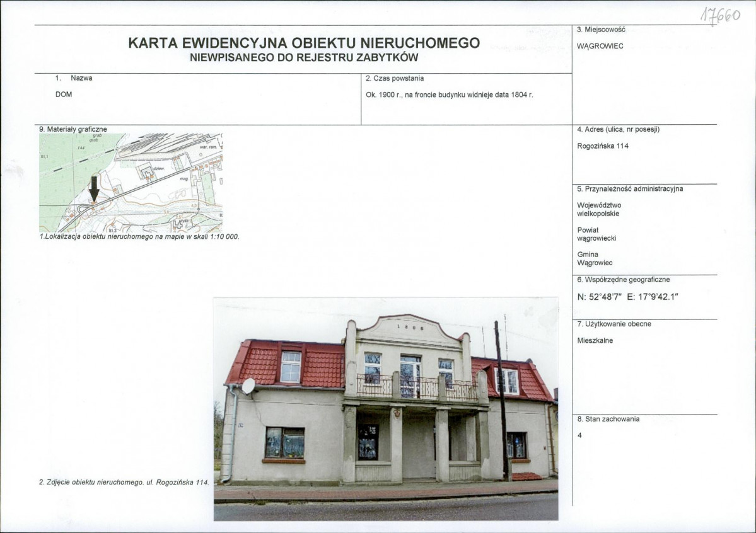This screenshot has height=533, width=756.
Task: Select the "3. Miejscowość" label
Action: point(601,30)
